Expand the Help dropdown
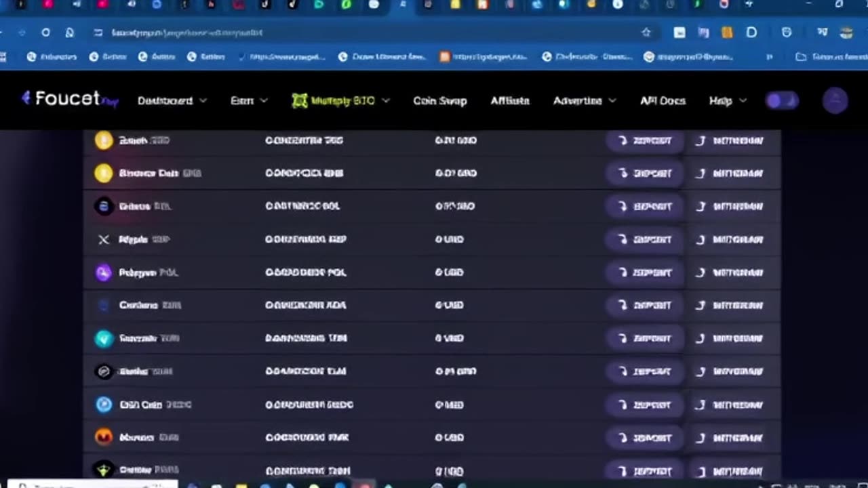Viewport: 868px width, 488px height. (728, 100)
